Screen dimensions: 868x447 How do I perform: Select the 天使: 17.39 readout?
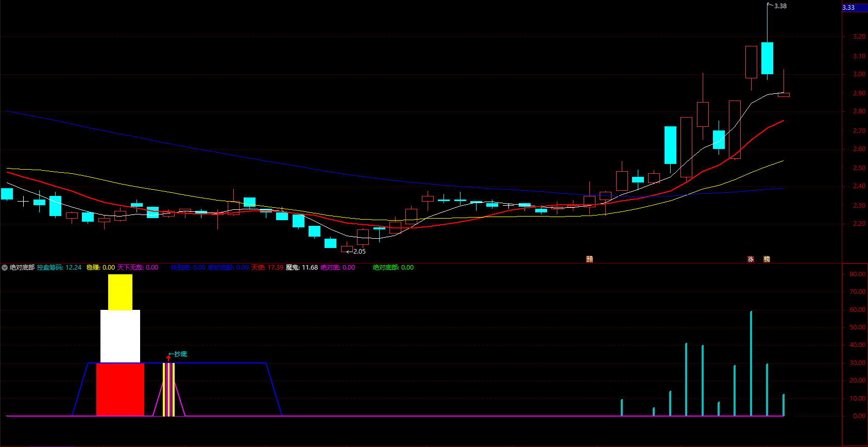(267, 268)
